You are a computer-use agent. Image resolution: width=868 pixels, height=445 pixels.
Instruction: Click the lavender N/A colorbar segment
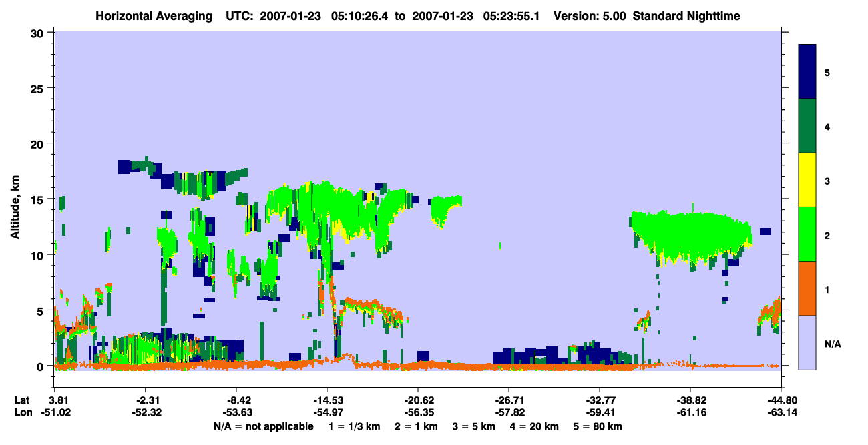click(x=807, y=342)
